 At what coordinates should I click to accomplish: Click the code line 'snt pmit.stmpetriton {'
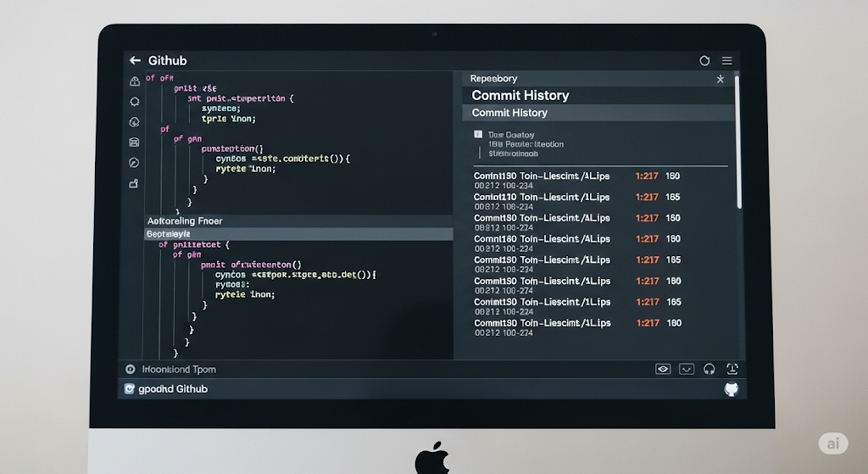[241, 98]
